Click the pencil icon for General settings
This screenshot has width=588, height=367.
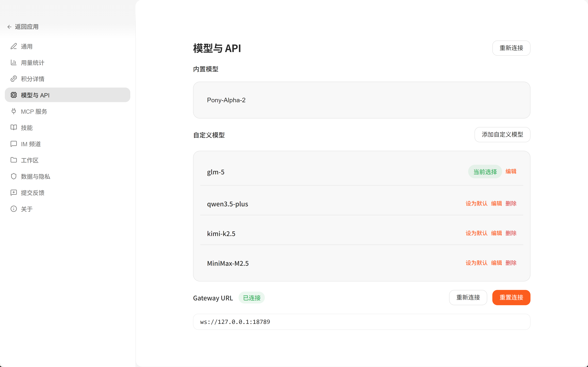click(14, 46)
